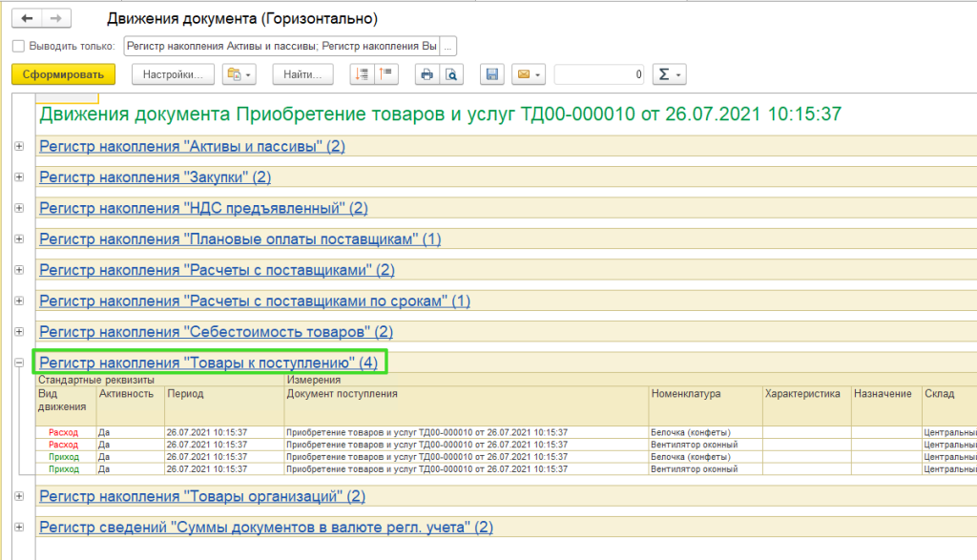Viewport: 977px width, 560px height.
Task: Click the numeric sum field showing 0
Action: pos(599,73)
